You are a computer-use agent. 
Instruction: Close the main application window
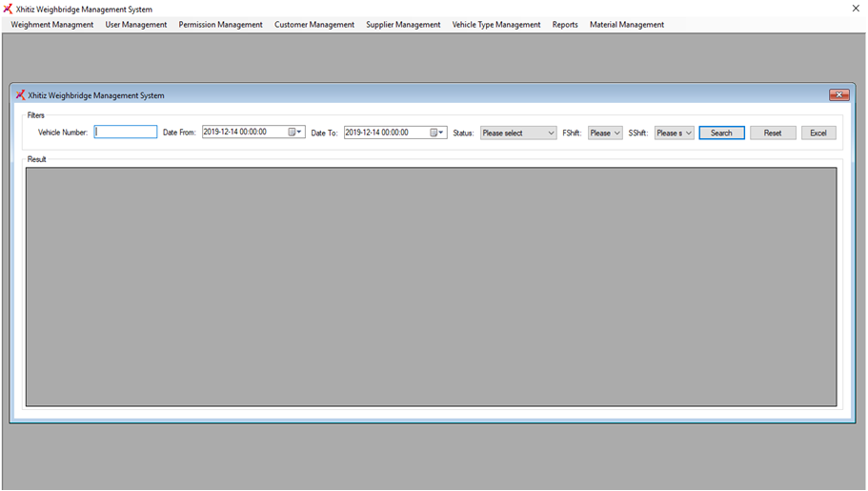(856, 9)
